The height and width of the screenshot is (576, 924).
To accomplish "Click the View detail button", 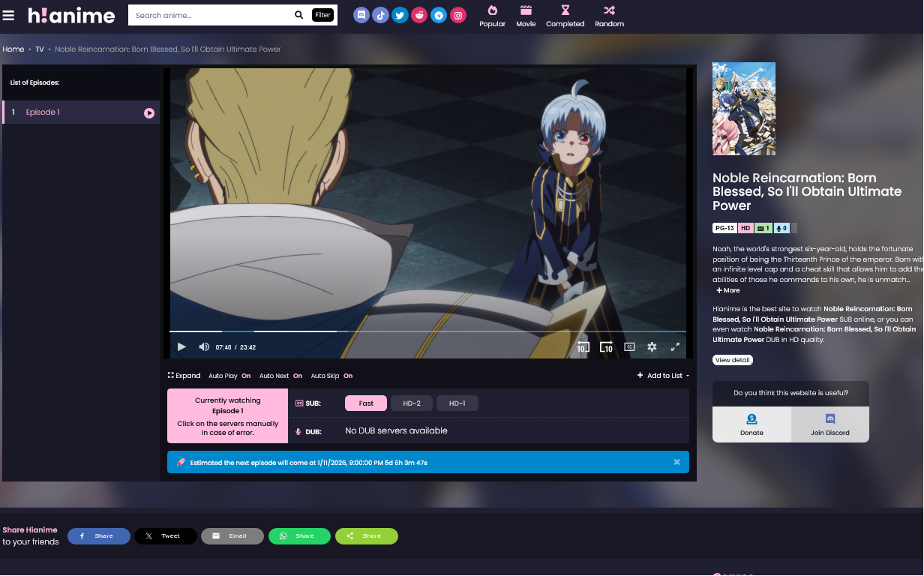I will click(x=732, y=360).
